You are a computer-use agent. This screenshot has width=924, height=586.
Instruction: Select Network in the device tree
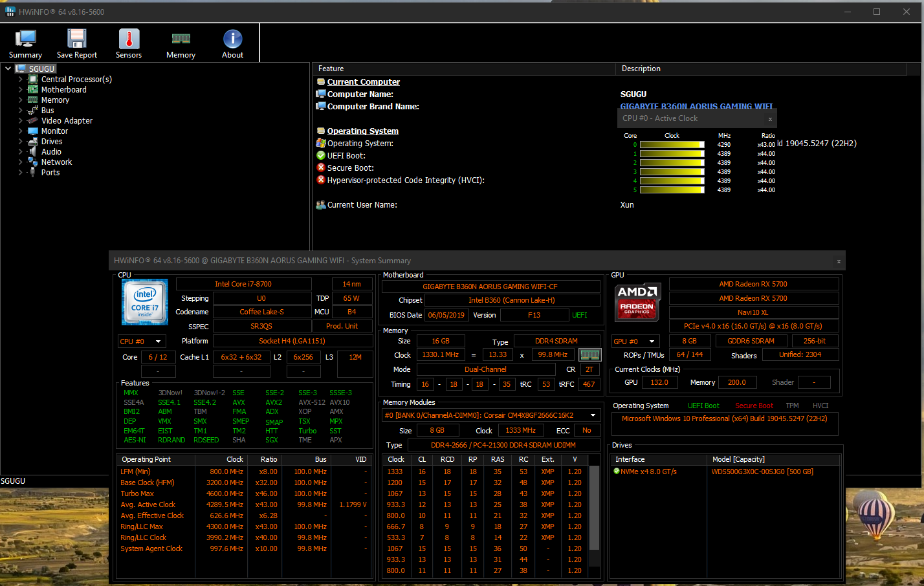56,162
